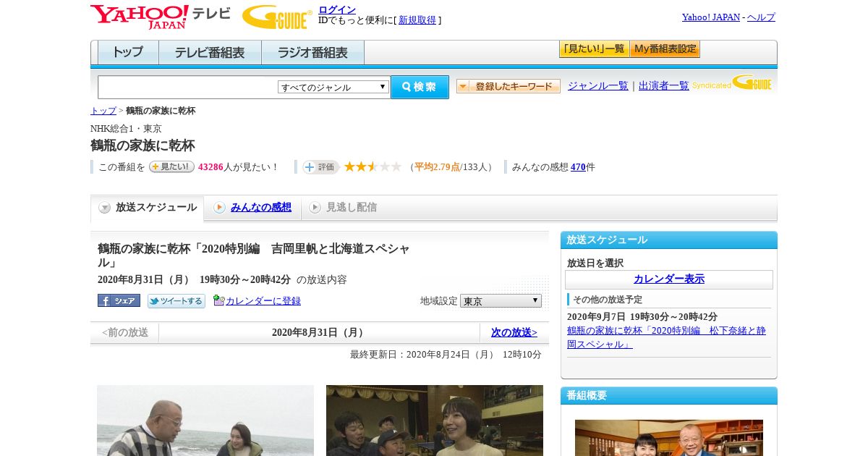Select the 放送スケジュール tab
This screenshot has width=868, height=456.
pos(148,208)
